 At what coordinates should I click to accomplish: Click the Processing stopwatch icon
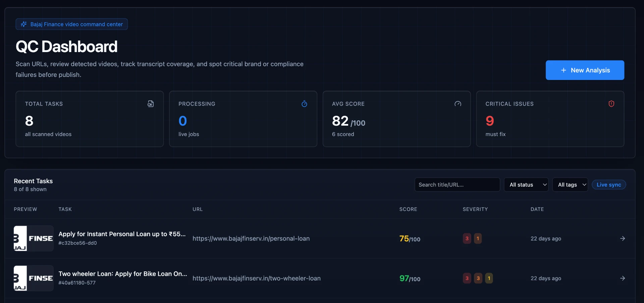304,104
